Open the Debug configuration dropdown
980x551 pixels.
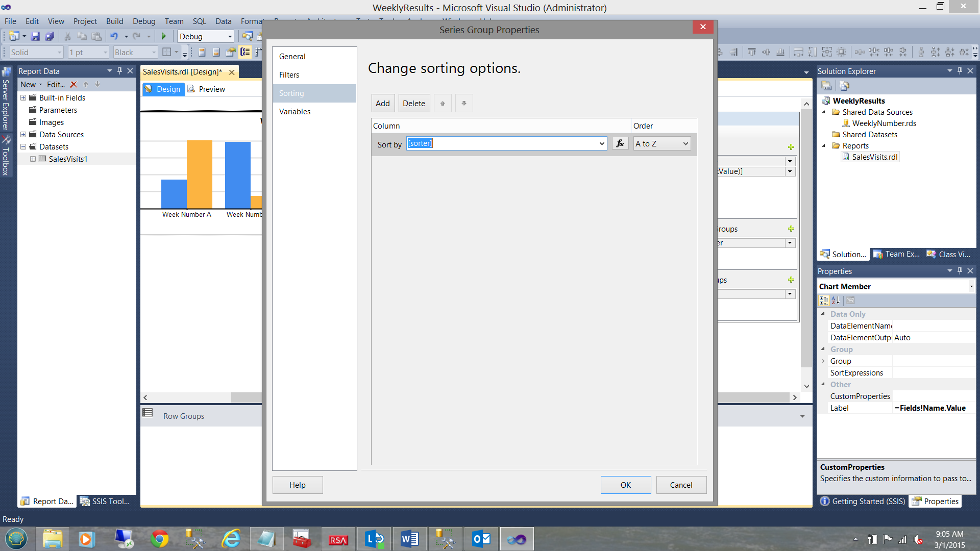click(230, 37)
